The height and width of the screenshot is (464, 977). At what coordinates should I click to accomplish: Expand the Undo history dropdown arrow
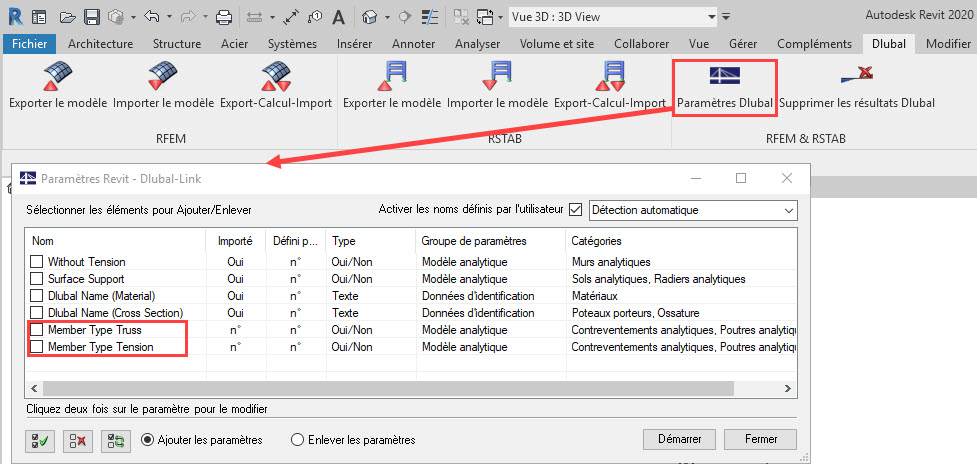pyautogui.click(x=168, y=17)
